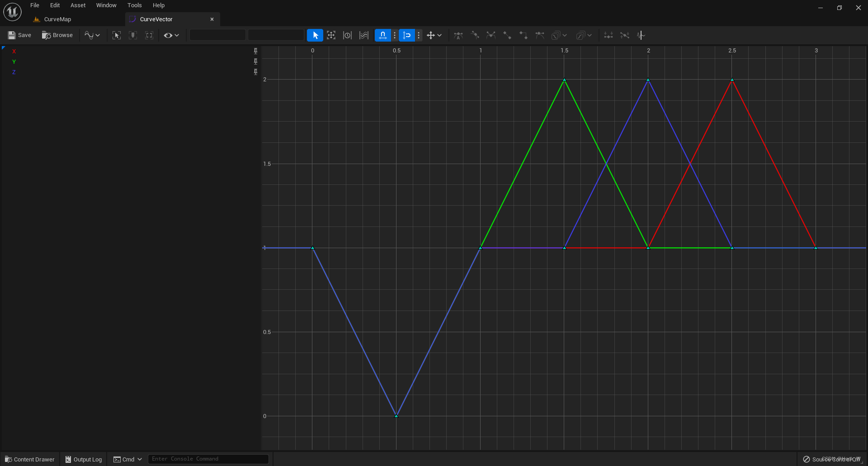Toggle snap keys to value grid
The width and height of the screenshot is (868, 466).
406,35
